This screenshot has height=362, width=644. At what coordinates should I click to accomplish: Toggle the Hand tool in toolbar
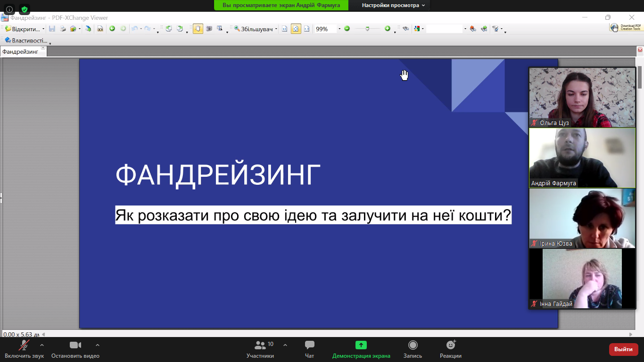pyautogui.click(x=198, y=29)
